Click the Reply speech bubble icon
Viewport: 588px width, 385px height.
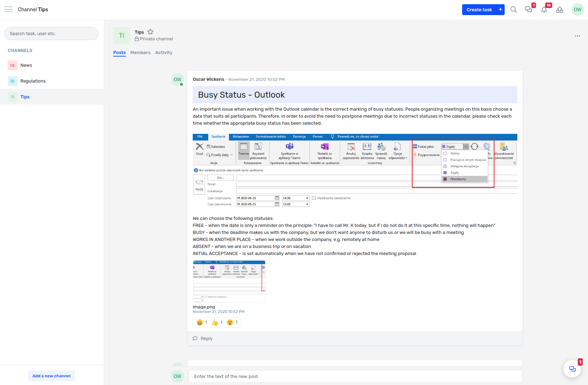click(195, 339)
